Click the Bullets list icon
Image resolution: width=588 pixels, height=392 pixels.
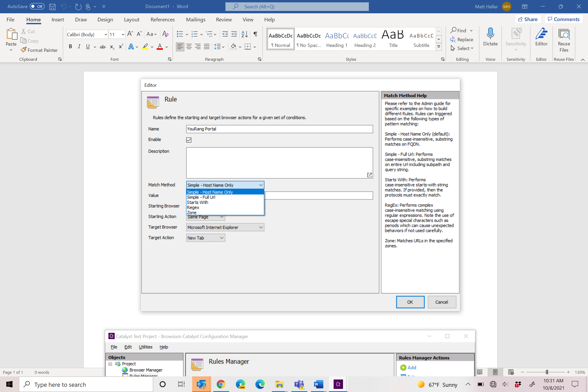pos(180,34)
